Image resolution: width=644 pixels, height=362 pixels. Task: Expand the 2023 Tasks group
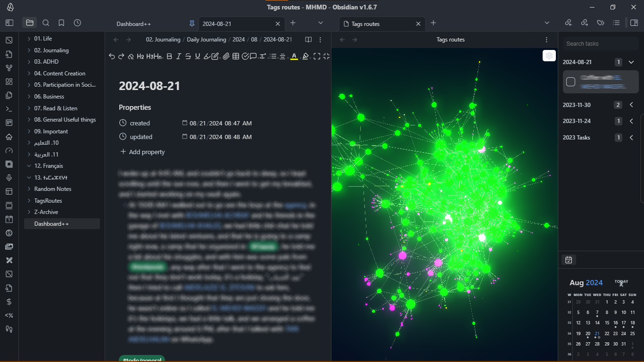pos(631,138)
